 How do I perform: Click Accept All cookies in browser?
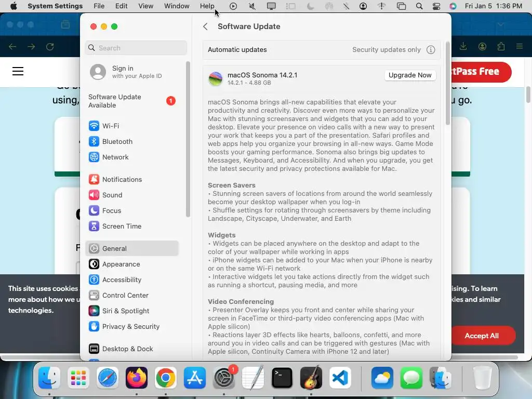[x=482, y=336]
